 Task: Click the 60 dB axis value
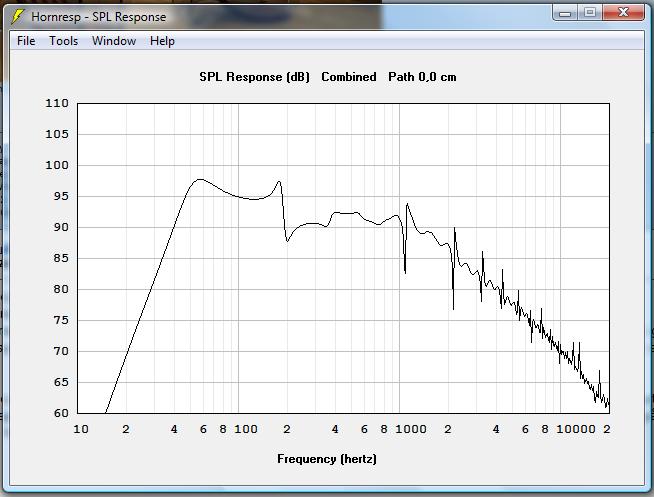[x=61, y=413]
